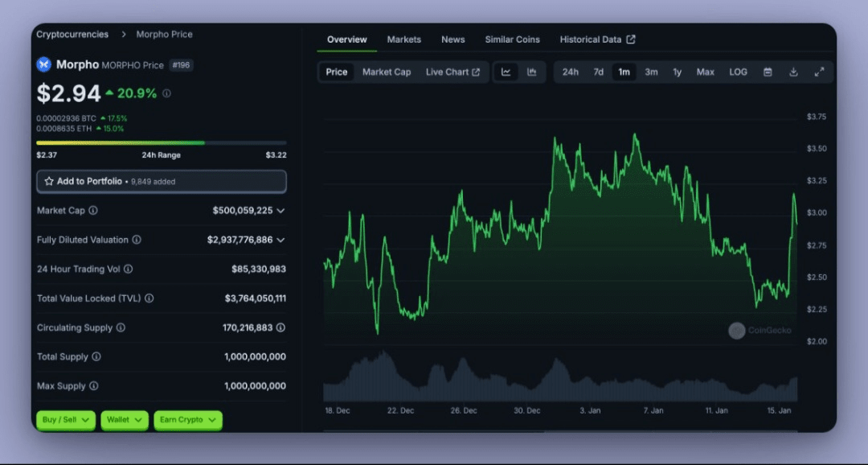The width and height of the screenshot is (868, 465).
Task: Click the Morpho coin logo icon
Action: click(x=43, y=65)
